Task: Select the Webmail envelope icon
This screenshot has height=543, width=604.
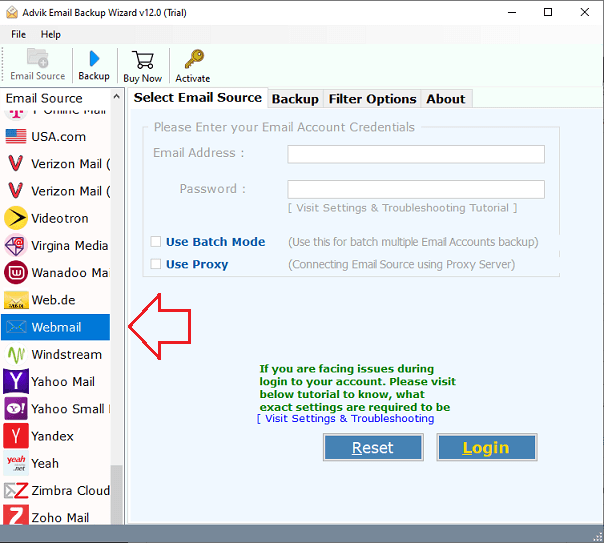Action: pyautogui.click(x=16, y=327)
